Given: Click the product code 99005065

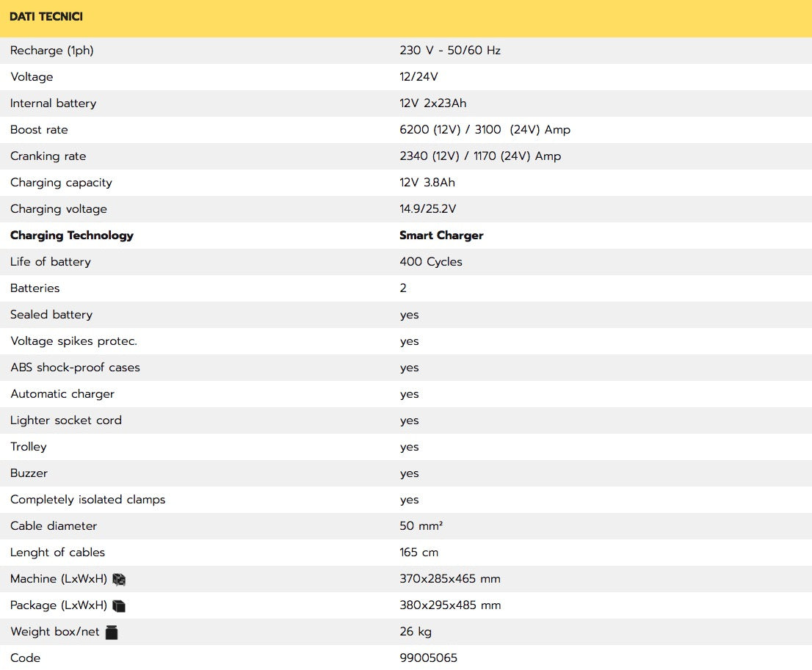Looking at the screenshot, I should click(428, 658).
